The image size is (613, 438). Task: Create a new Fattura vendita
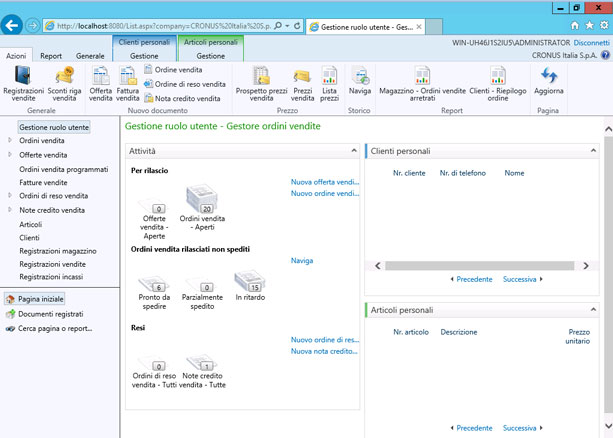coord(128,84)
